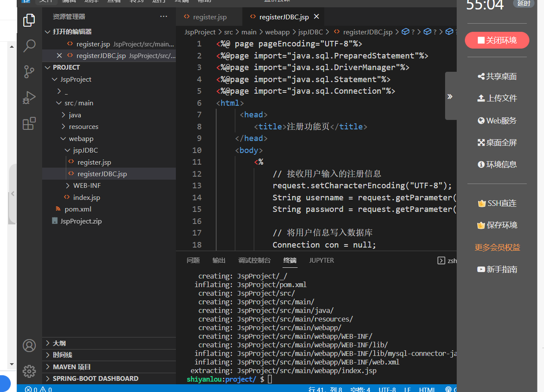Expand the WEB-INF folder
Viewport: 544px width, 392px height.
86,186
